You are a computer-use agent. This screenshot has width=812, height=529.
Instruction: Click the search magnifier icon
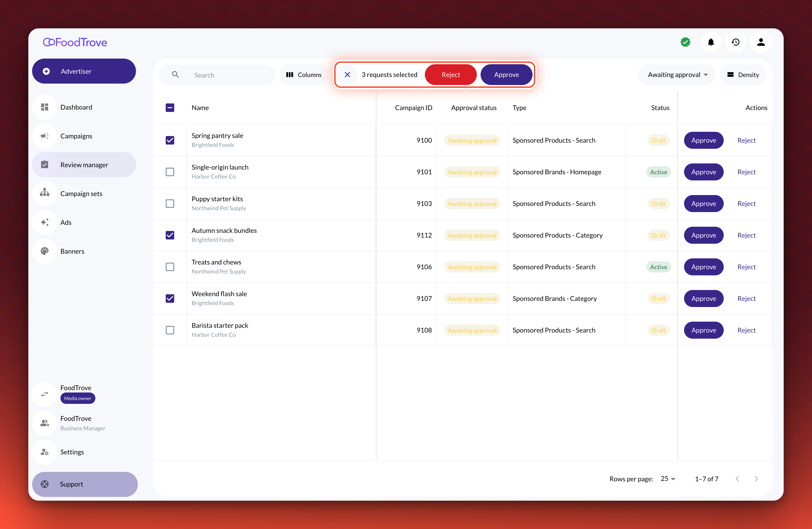tap(175, 74)
